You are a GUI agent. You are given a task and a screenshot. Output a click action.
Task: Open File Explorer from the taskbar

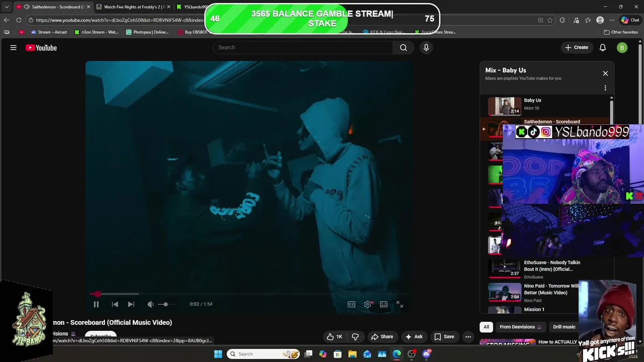coord(352,354)
